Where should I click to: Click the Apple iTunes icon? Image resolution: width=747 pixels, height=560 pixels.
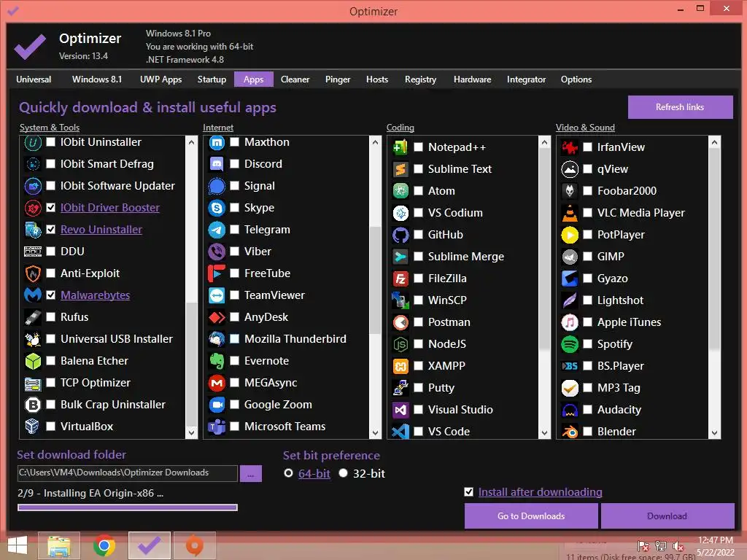coord(570,322)
